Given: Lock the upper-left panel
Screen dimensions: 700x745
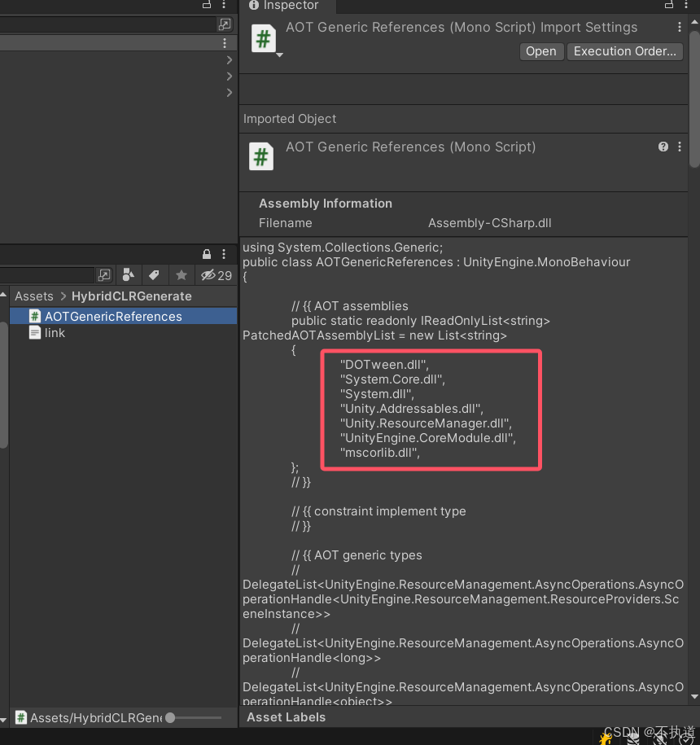Looking at the screenshot, I should (x=207, y=5).
